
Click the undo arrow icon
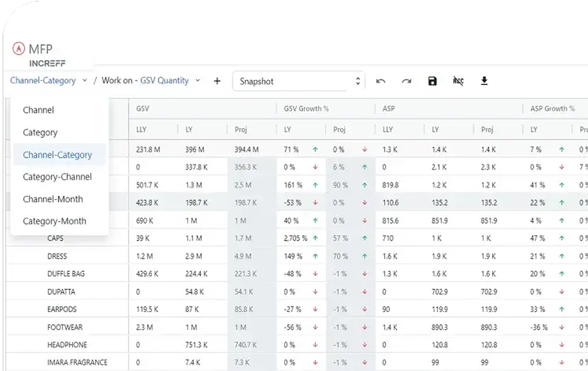tap(380, 81)
